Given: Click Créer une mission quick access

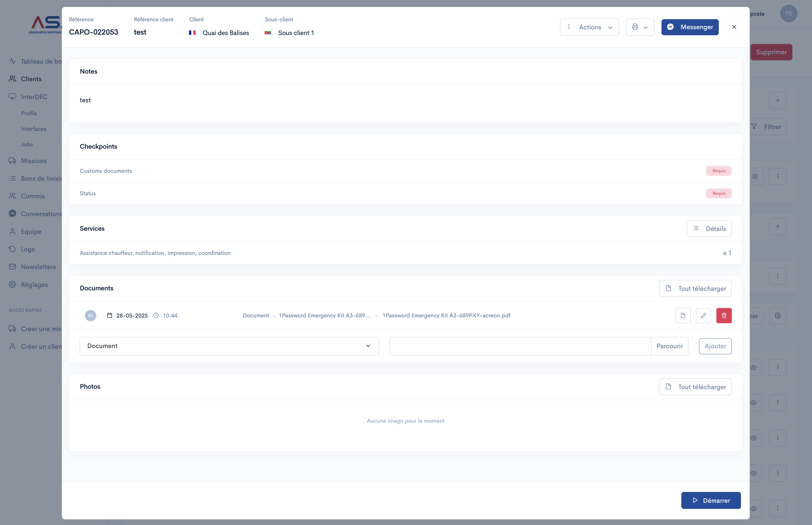Looking at the screenshot, I should click(35, 329).
